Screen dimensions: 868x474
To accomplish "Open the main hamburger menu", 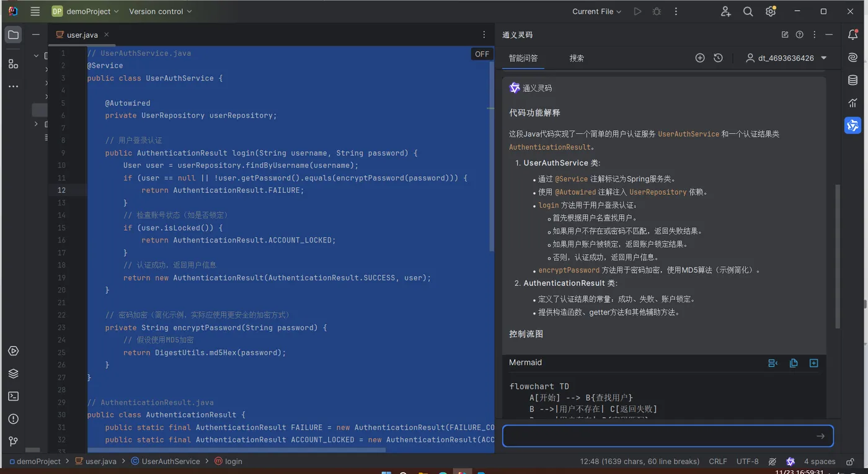I will (x=35, y=11).
